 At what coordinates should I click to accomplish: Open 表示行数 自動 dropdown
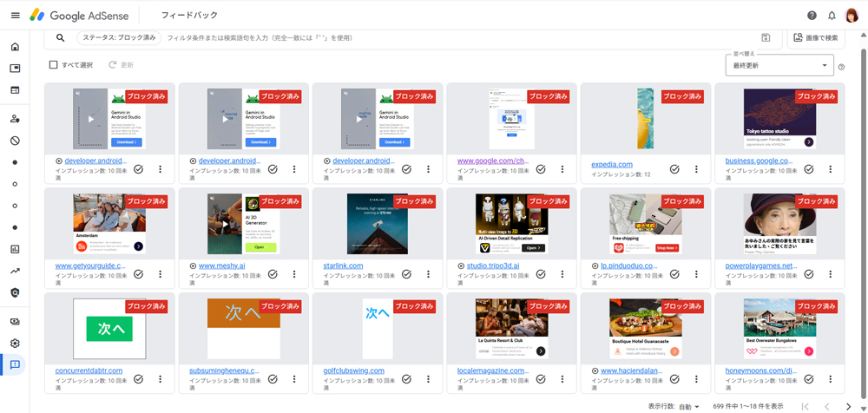tap(688, 406)
